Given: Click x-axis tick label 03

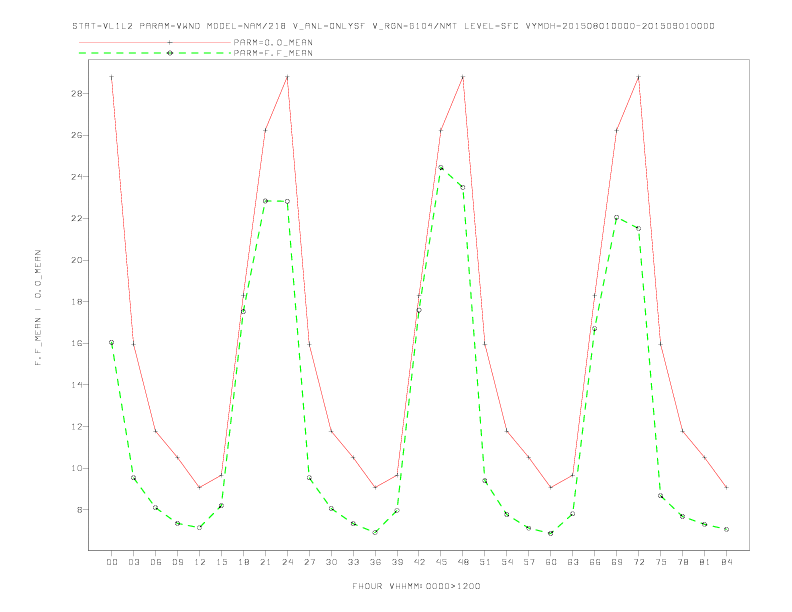Looking at the screenshot, I should pos(133,562).
